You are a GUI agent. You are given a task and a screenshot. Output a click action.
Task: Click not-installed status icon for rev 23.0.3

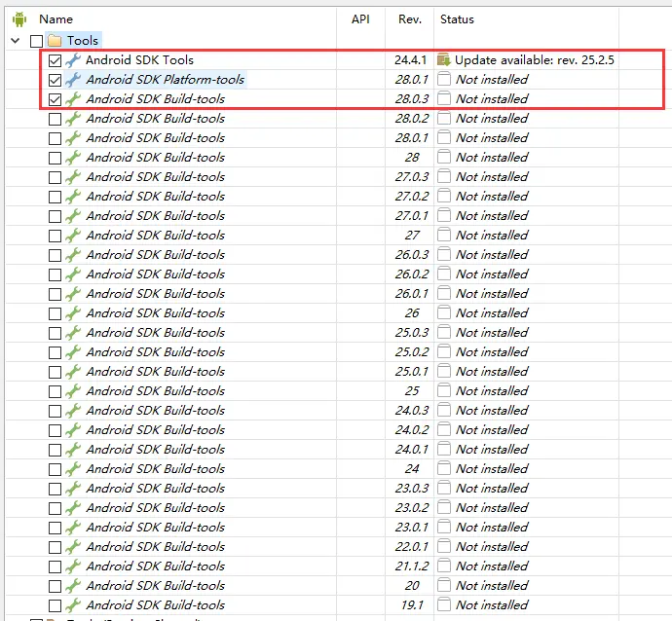(444, 489)
